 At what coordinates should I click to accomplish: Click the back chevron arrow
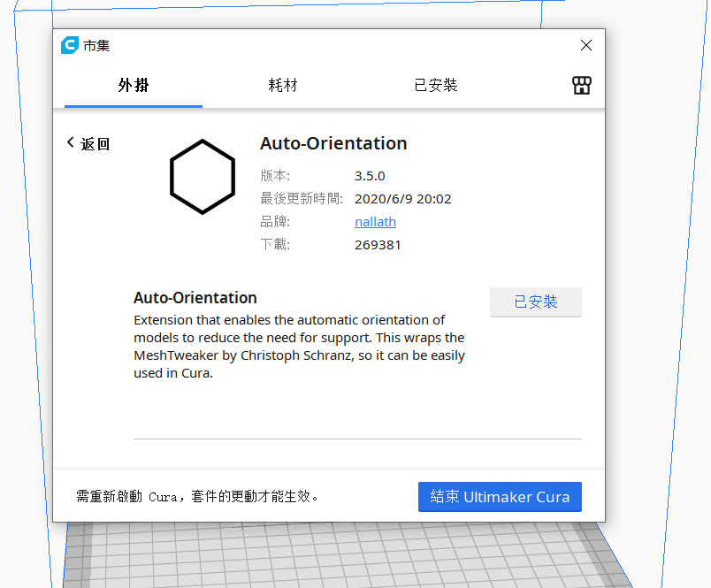pyautogui.click(x=70, y=142)
